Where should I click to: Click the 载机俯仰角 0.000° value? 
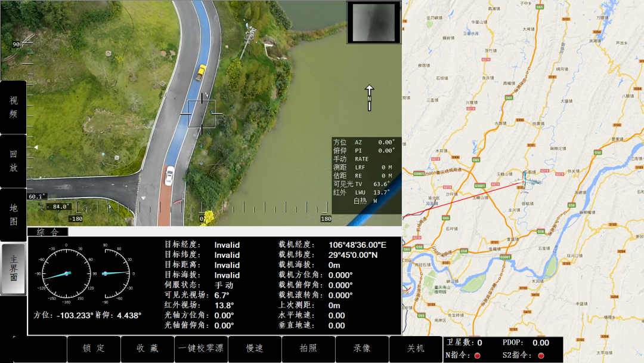[x=340, y=285]
